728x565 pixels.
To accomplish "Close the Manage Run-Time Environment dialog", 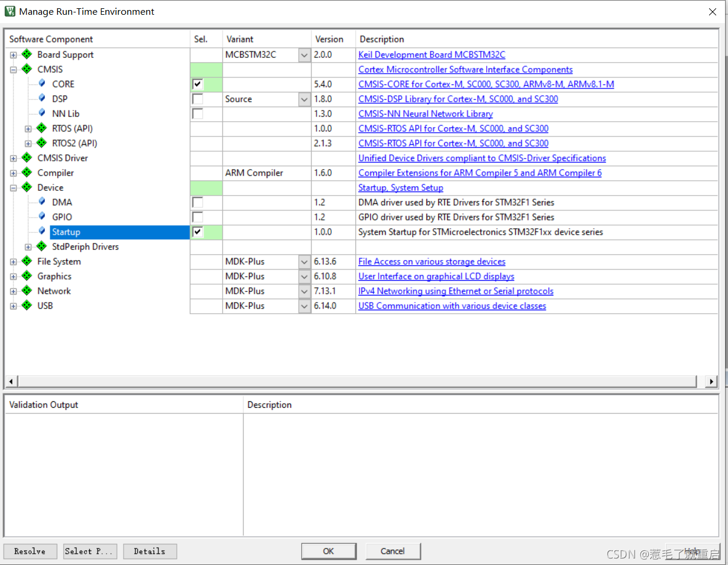I will pos(713,12).
